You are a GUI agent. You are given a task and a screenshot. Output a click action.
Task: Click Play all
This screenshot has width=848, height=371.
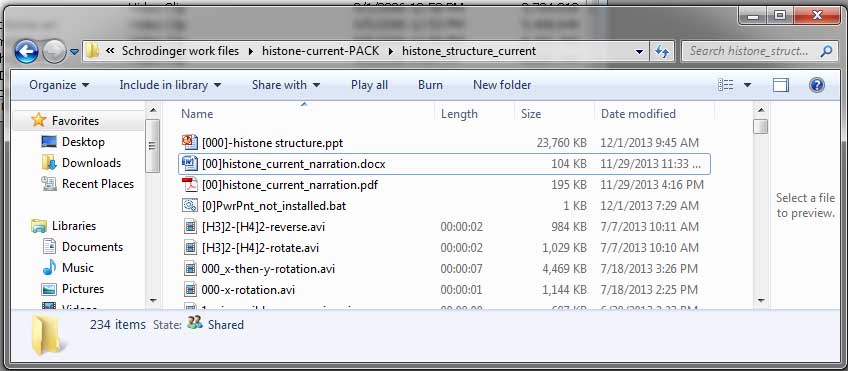(369, 85)
